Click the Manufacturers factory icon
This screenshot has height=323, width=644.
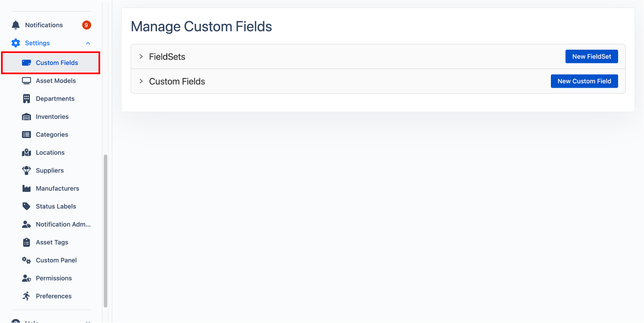pyautogui.click(x=26, y=188)
